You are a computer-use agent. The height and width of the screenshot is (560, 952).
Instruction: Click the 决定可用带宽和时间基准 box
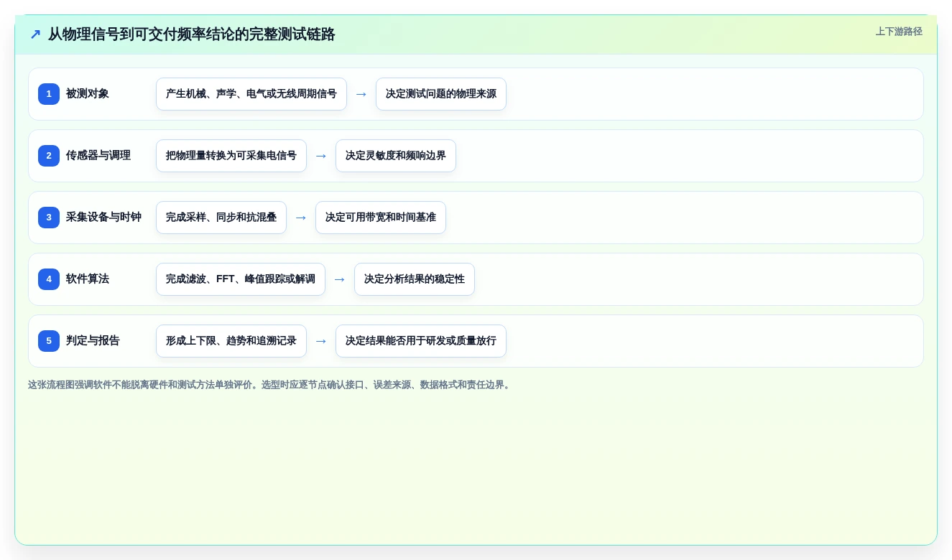381,218
